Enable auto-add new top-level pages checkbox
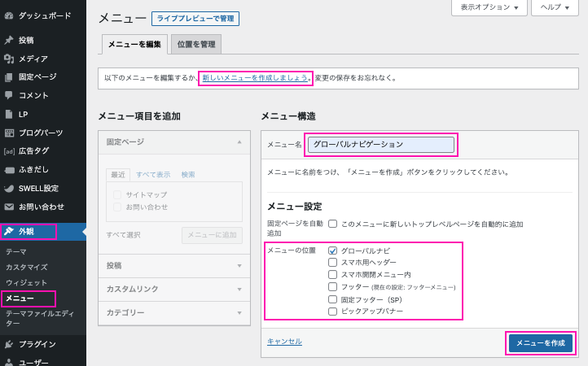This screenshot has width=588, height=366. pos(332,224)
